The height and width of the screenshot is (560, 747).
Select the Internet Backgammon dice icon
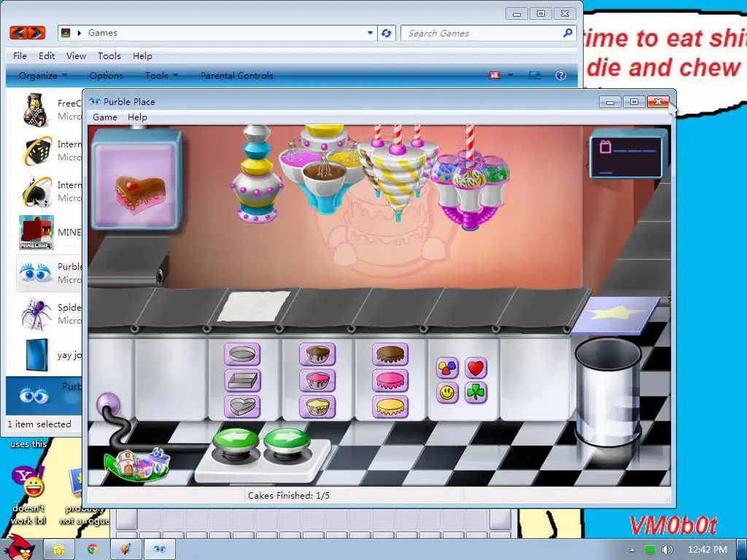(x=37, y=150)
